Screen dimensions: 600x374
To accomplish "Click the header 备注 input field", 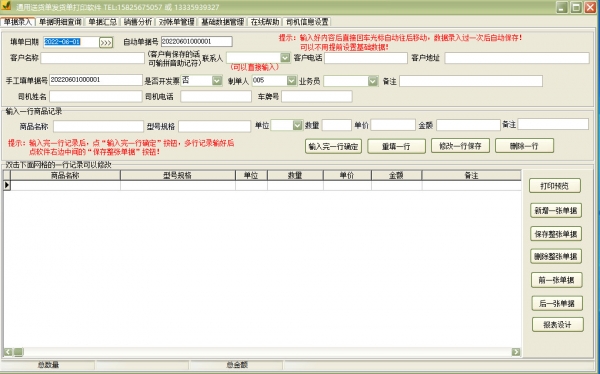I will [x=471, y=81].
